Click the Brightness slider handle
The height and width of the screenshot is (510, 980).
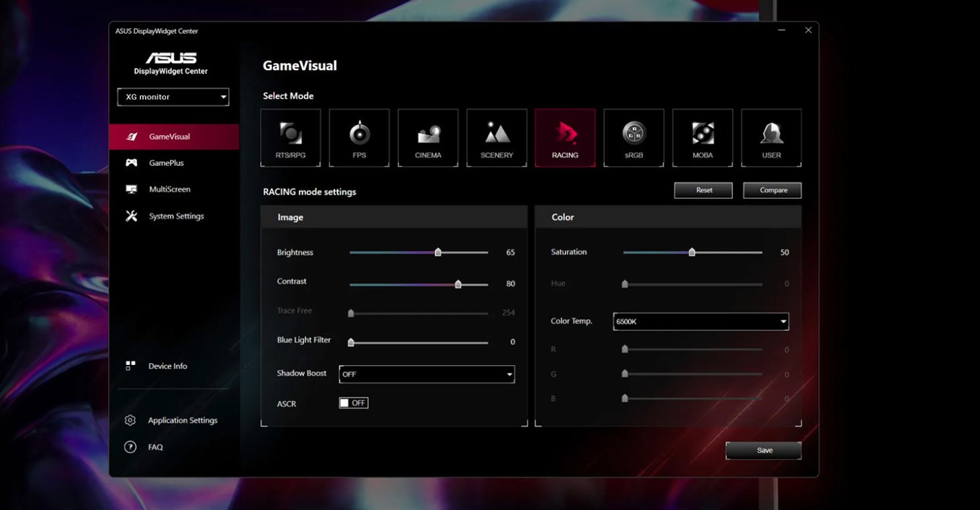tap(438, 253)
